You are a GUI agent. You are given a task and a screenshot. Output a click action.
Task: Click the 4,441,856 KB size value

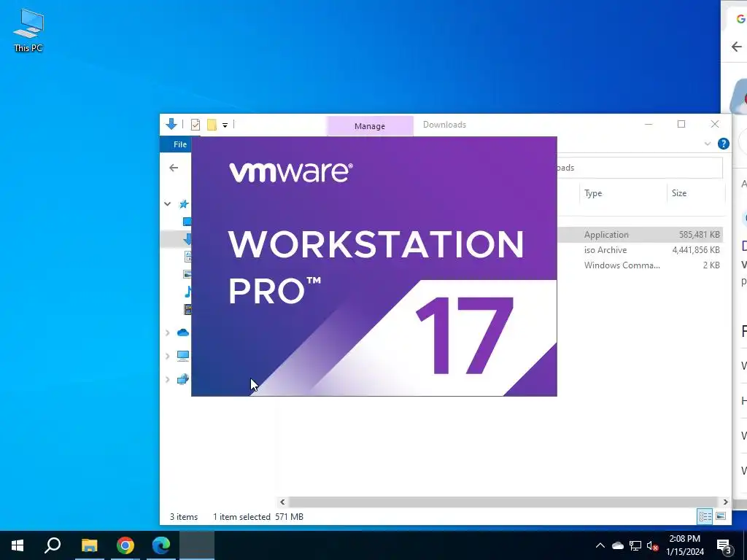point(696,250)
